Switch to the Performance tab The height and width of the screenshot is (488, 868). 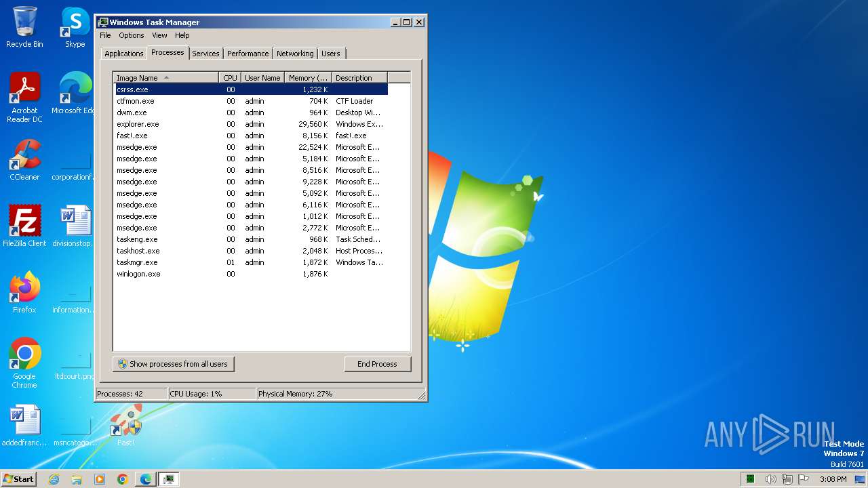(248, 54)
